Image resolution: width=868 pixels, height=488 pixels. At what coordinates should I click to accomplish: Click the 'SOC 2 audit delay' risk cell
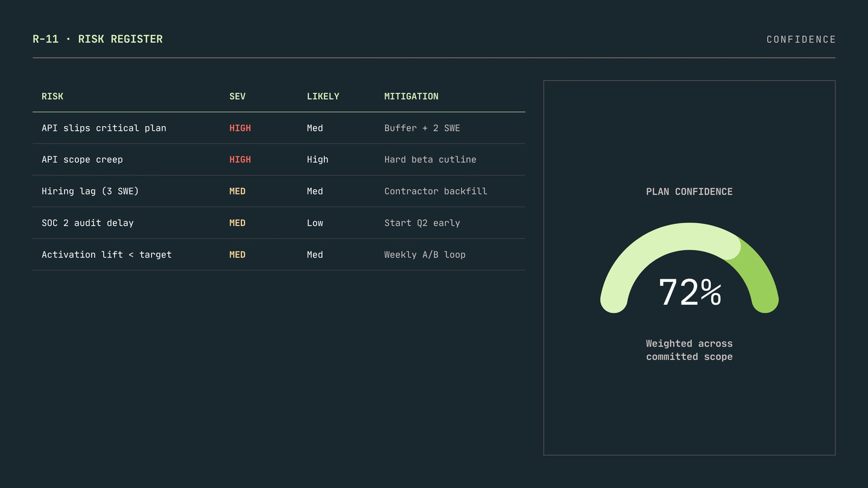tap(88, 223)
